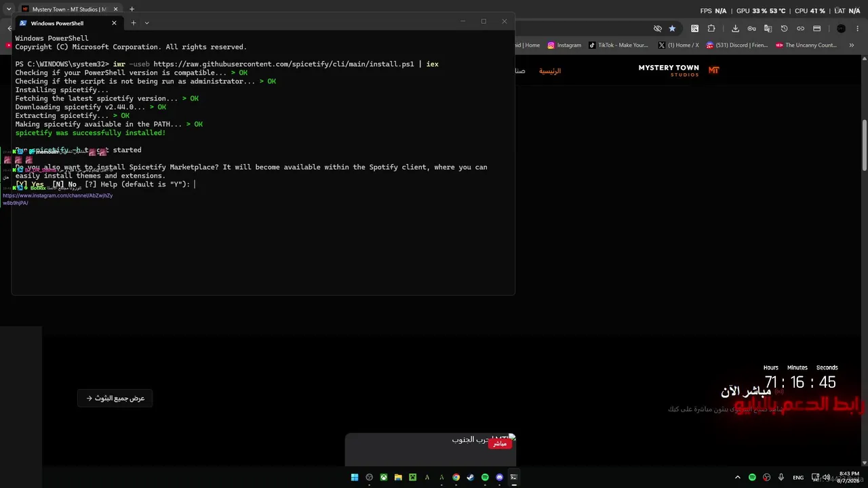Open the history clock toolbar icon
The width and height of the screenshot is (868, 488).
(x=784, y=28)
